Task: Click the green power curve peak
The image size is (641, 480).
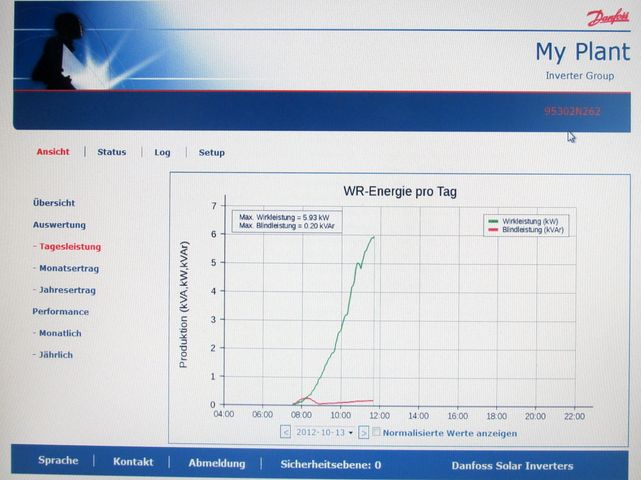Action: click(x=373, y=237)
